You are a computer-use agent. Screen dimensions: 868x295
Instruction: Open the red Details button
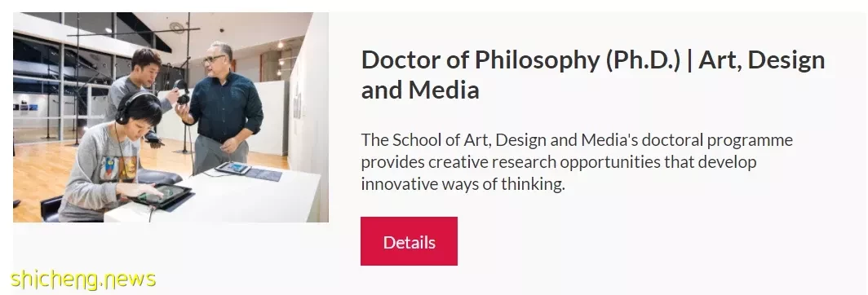[x=409, y=241]
